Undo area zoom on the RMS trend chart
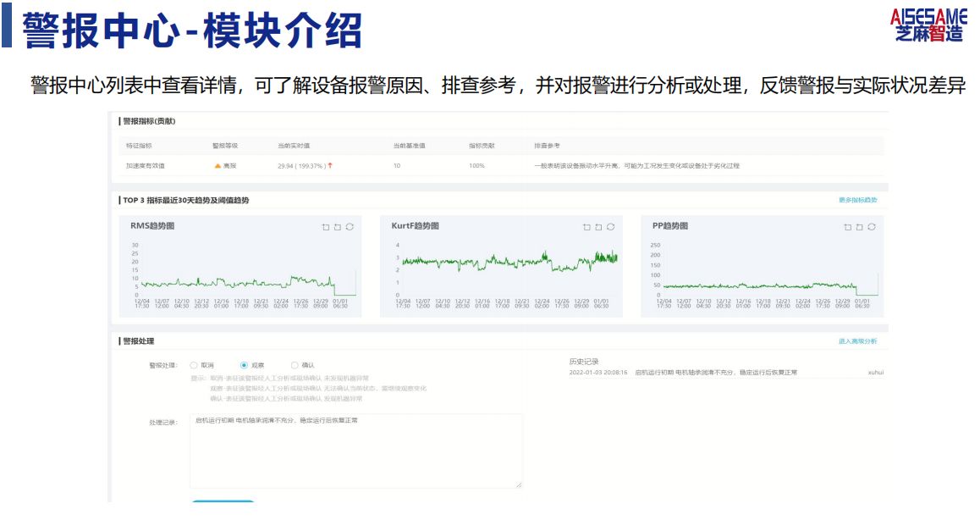This screenshot has height=526, width=980. (x=338, y=227)
